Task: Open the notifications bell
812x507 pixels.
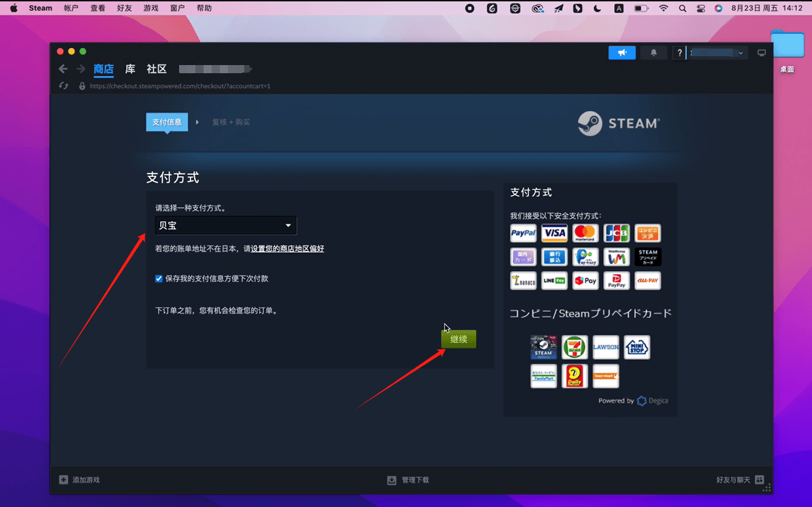Action: [653, 53]
